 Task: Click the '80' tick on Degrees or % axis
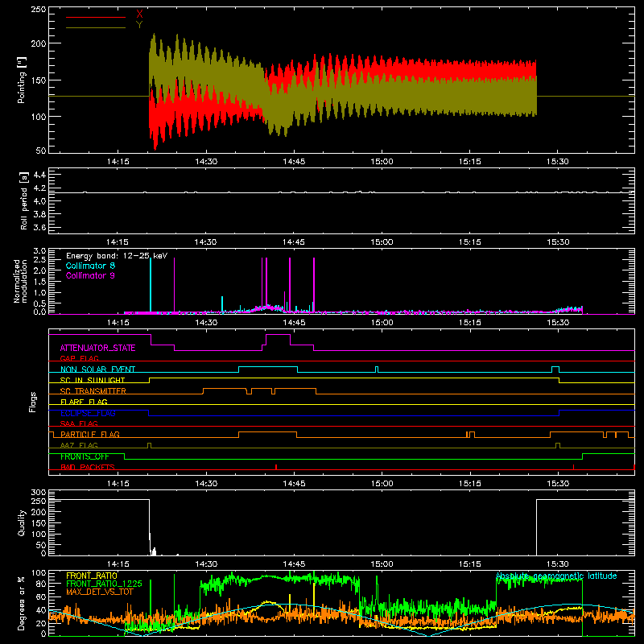[x=41, y=584]
